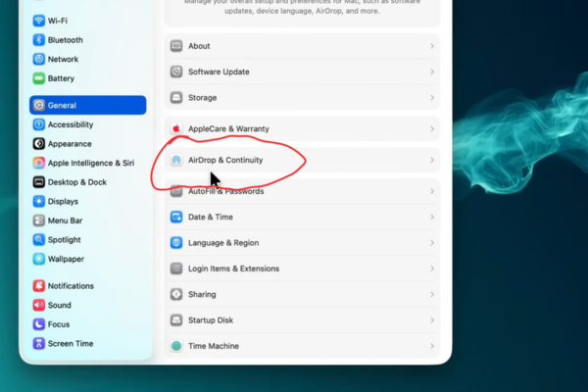Click the AirDrop & Continuity icon

point(176,160)
